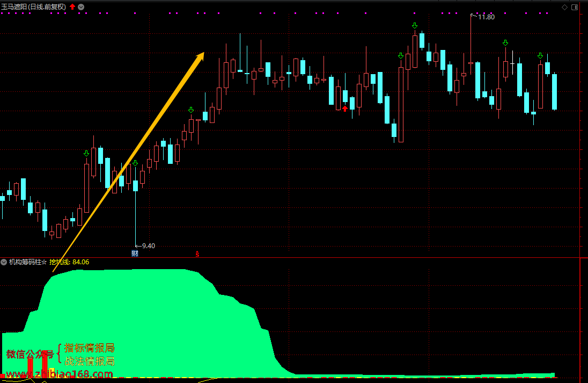Click the red S marker on timeline

[x=197, y=254]
